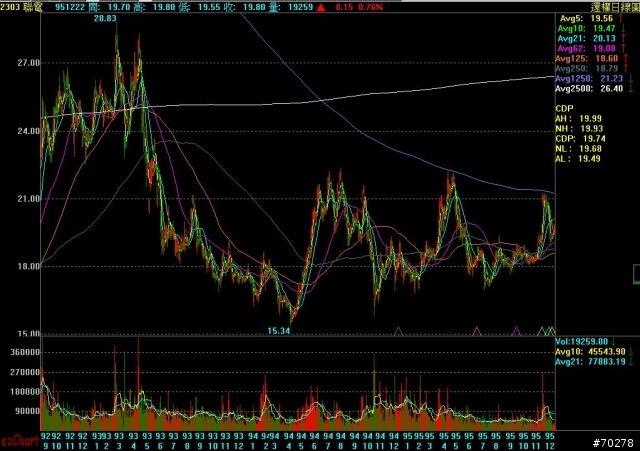Click the CDP heading above AH

[x=564, y=109]
